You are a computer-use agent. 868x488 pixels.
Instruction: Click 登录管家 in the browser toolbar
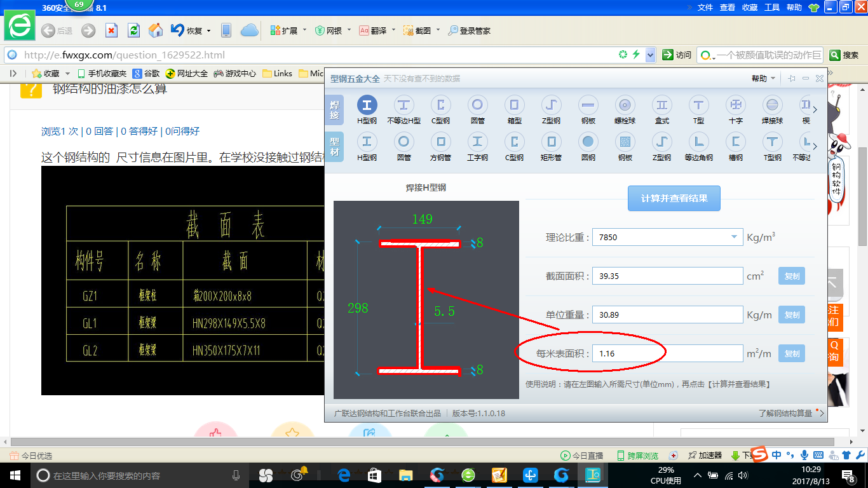coord(469,30)
